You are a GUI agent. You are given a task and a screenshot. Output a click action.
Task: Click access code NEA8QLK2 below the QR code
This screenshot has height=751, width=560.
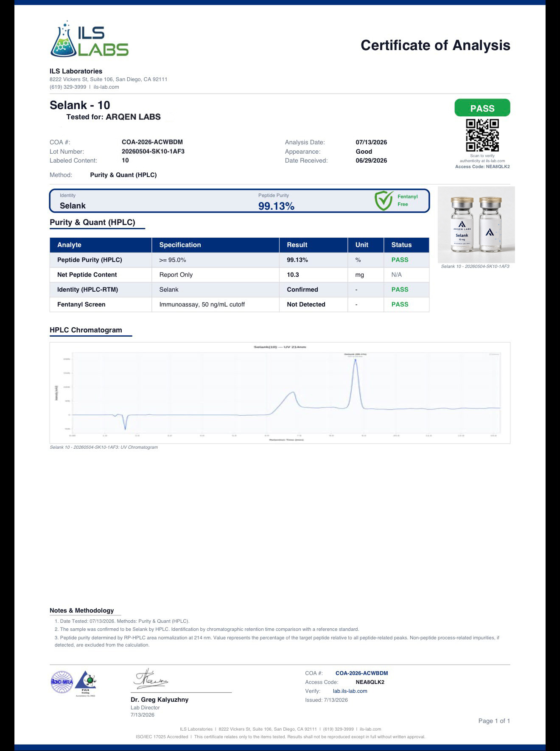click(498, 166)
